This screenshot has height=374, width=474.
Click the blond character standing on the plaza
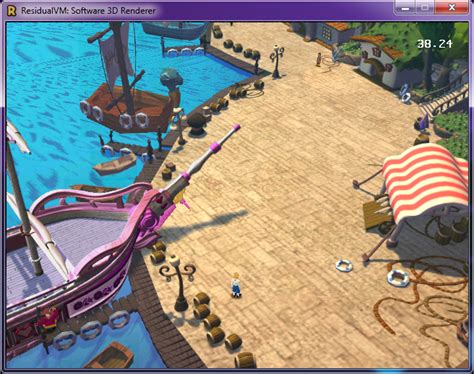236,285
